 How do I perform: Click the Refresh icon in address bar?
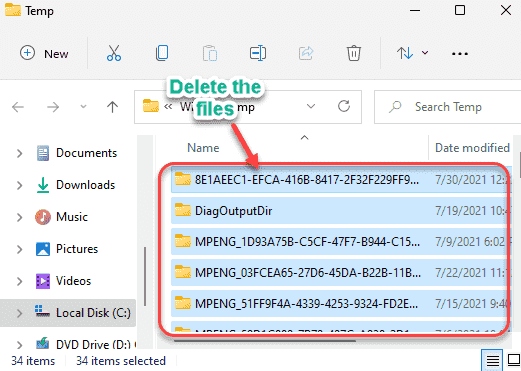(344, 107)
